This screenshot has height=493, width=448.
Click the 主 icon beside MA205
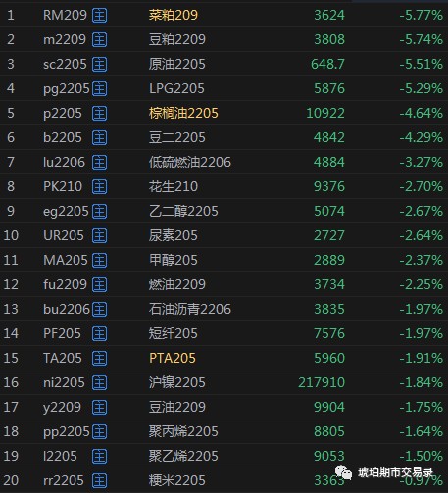pyautogui.click(x=99, y=260)
